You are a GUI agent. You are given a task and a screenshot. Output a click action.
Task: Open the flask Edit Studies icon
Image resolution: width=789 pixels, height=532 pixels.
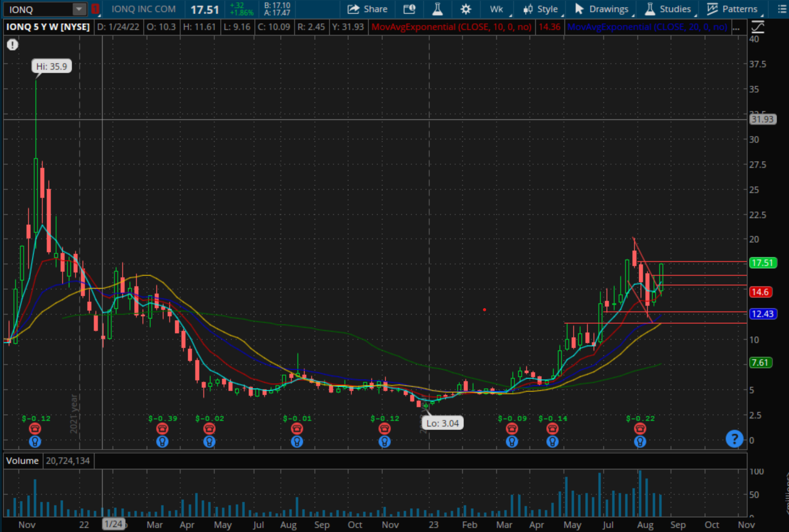[x=437, y=9]
